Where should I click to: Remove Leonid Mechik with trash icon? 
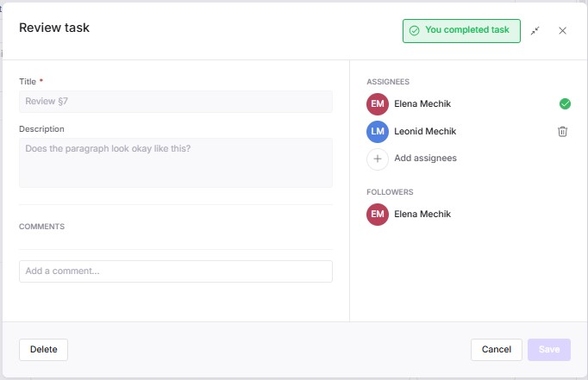point(562,131)
